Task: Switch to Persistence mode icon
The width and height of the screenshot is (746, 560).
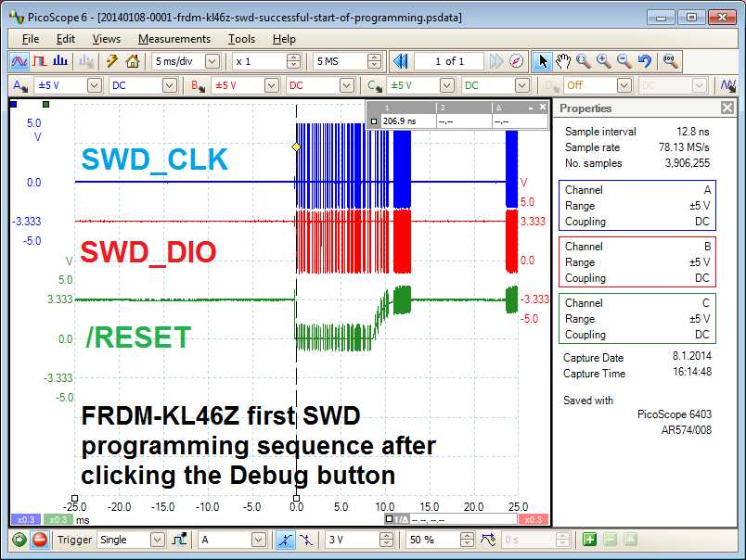Action: click(x=40, y=61)
